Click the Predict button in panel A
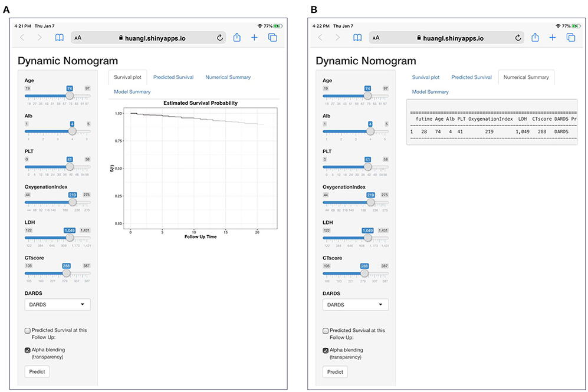Viewport: 588px width, 392px height. tap(37, 372)
